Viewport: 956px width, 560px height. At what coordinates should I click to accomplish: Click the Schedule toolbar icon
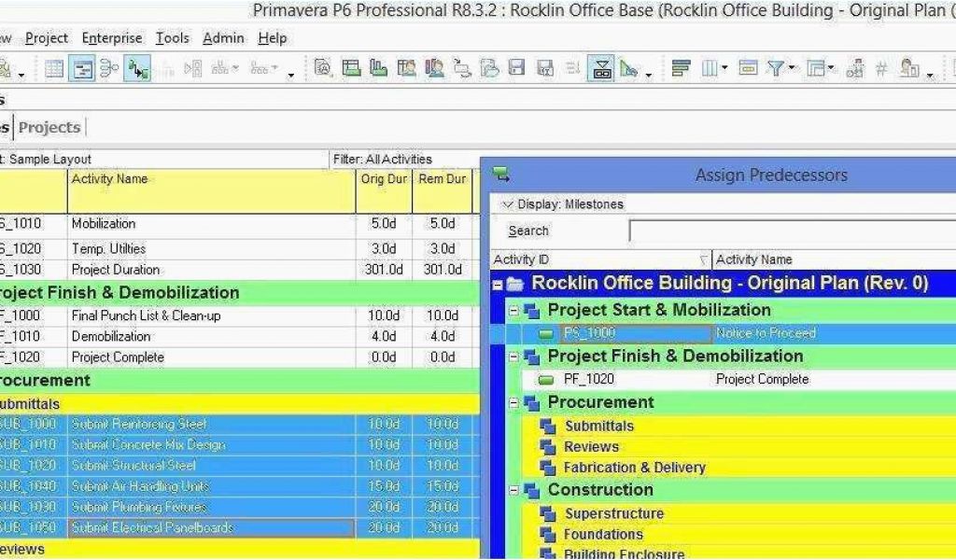(x=855, y=68)
